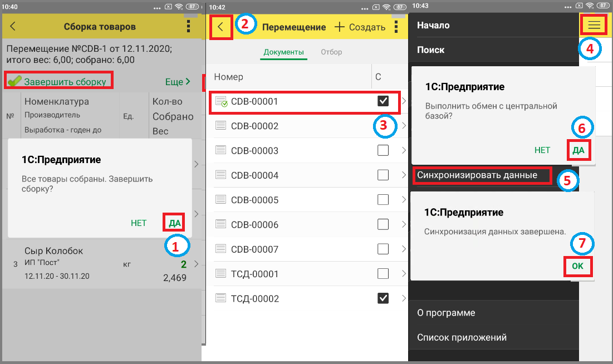Choose НЕТ in exchange dialog

(542, 150)
